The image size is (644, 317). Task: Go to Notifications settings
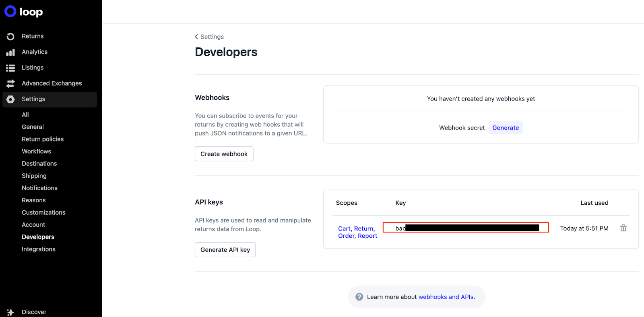point(40,188)
